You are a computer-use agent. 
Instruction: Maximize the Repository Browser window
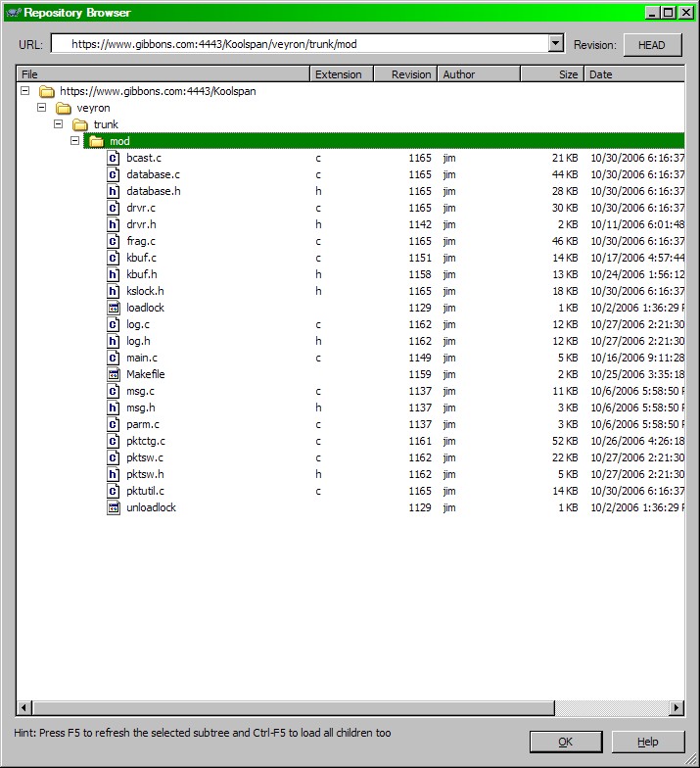pos(668,12)
